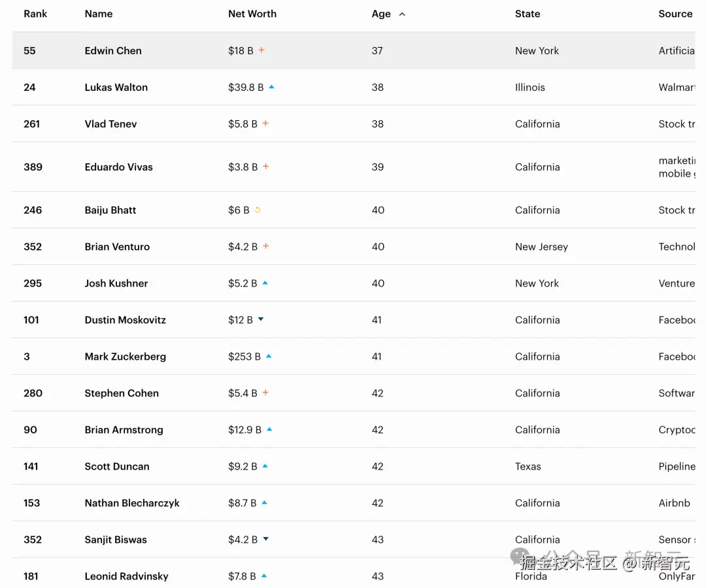Click the blue up arrow next to $39.8 B
Image resolution: width=706 pixels, height=588 pixels.
[271, 87]
